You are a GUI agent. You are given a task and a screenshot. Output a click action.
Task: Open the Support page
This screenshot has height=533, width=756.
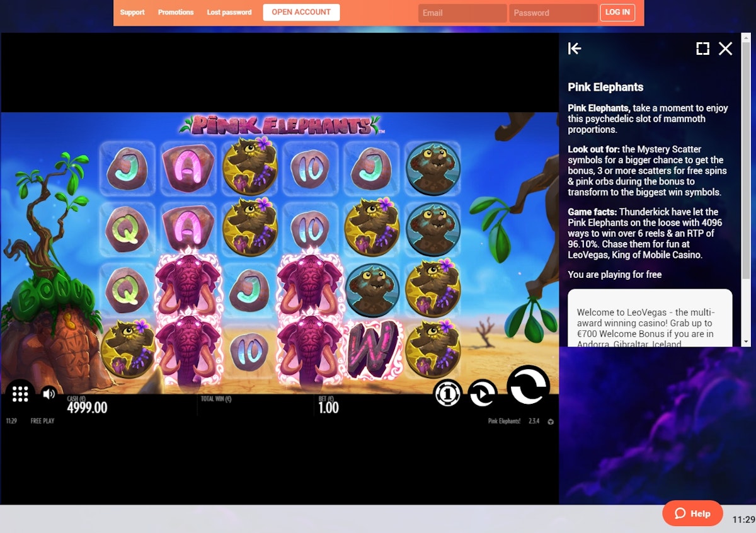[132, 13]
